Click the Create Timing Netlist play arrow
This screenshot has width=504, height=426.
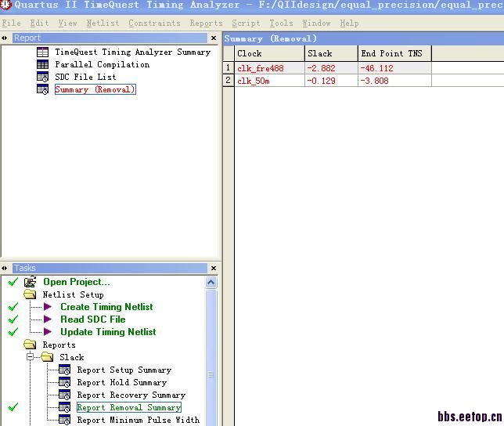[48, 307]
